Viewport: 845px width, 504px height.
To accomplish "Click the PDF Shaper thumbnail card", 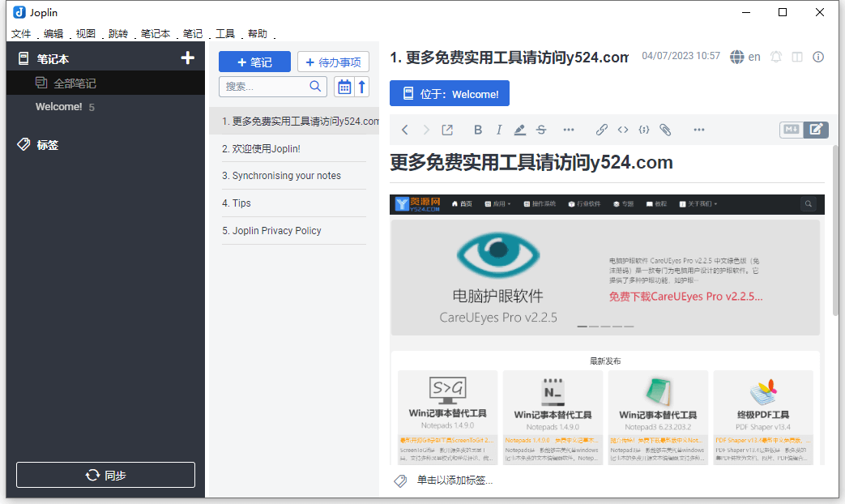I will coord(763,416).
